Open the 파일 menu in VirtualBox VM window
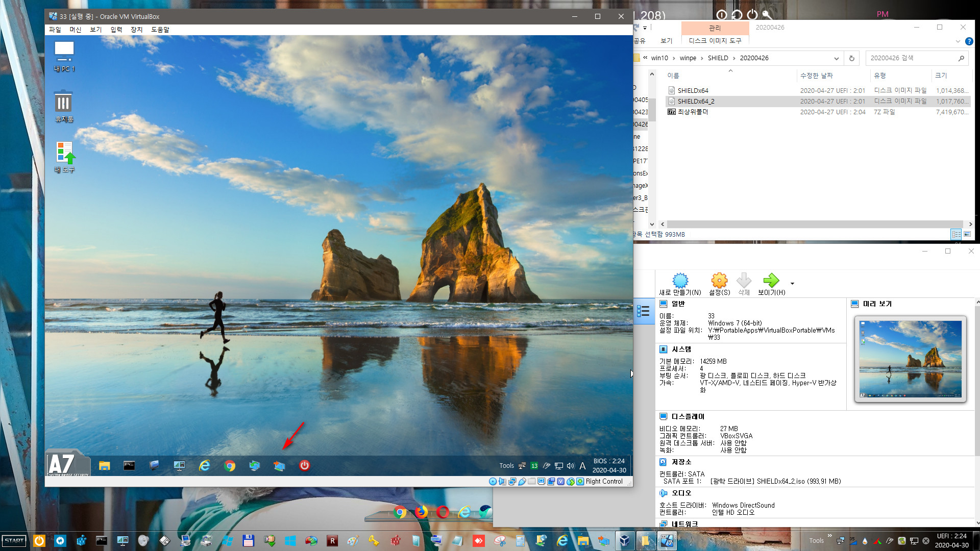This screenshot has height=551, width=980. point(55,30)
